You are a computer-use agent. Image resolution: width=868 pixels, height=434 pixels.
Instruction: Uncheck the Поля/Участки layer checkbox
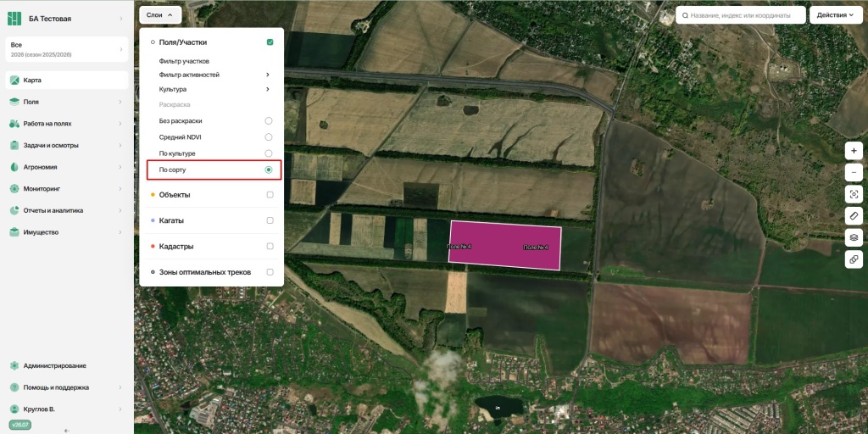pos(270,42)
